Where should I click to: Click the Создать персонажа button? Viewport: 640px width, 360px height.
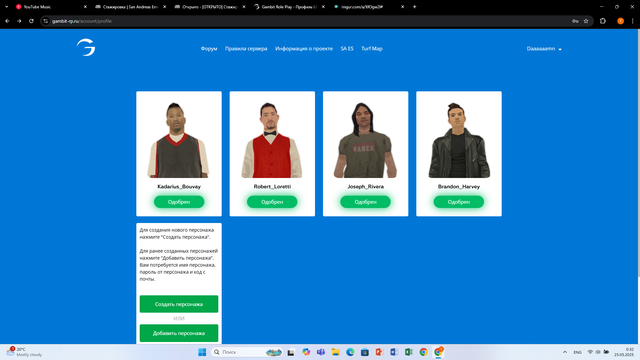coord(179,304)
